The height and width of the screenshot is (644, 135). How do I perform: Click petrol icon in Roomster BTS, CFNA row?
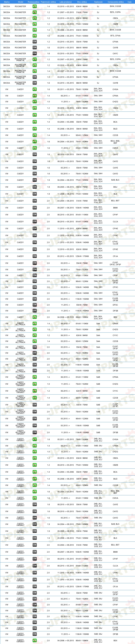click(35, 36)
